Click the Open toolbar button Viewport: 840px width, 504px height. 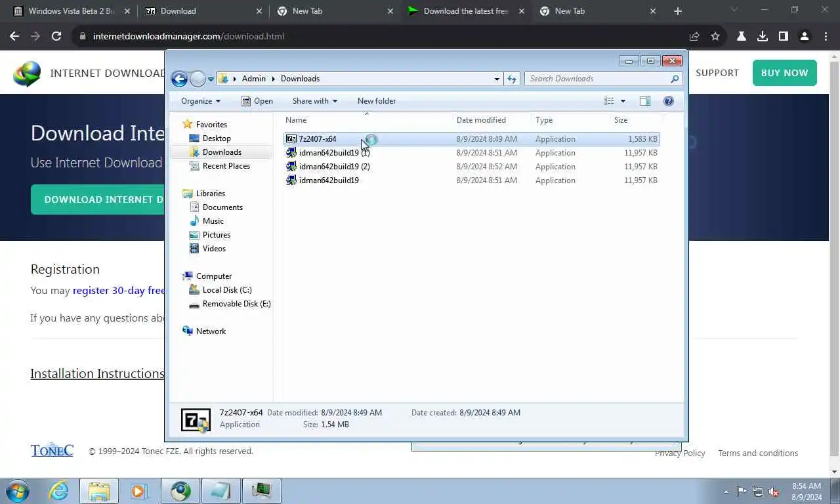[257, 101]
